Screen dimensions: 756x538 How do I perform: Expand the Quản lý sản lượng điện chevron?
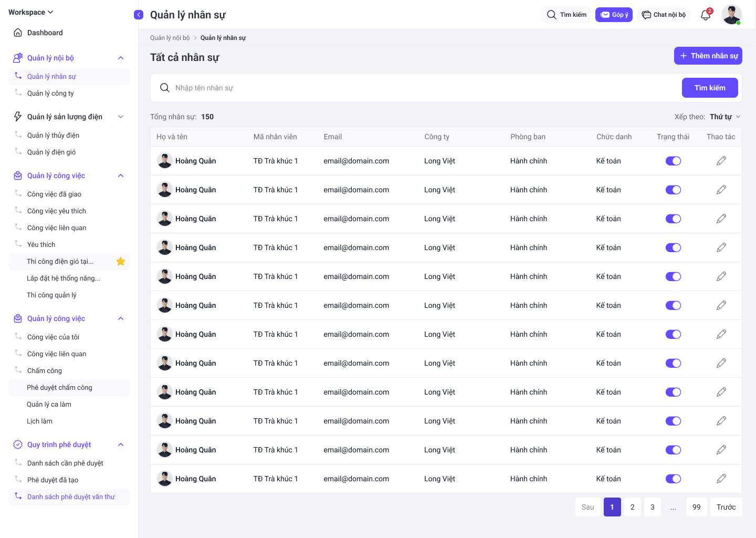pyautogui.click(x=121, y=117)
